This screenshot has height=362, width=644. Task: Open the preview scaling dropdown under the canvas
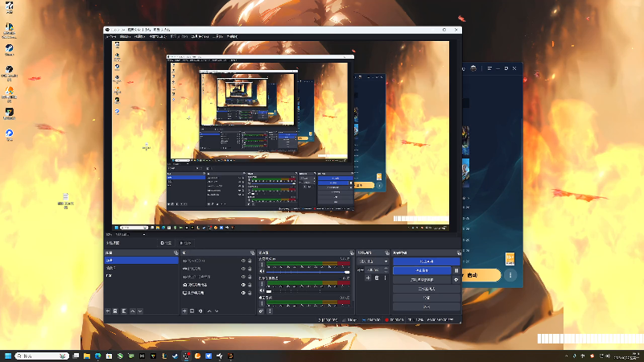130,234
